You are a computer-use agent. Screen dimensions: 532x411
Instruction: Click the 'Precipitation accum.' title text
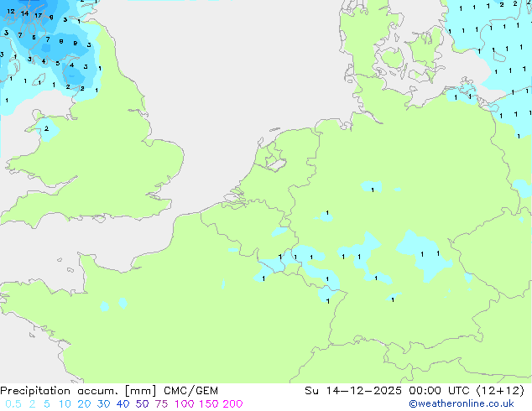tap(59, 391)
